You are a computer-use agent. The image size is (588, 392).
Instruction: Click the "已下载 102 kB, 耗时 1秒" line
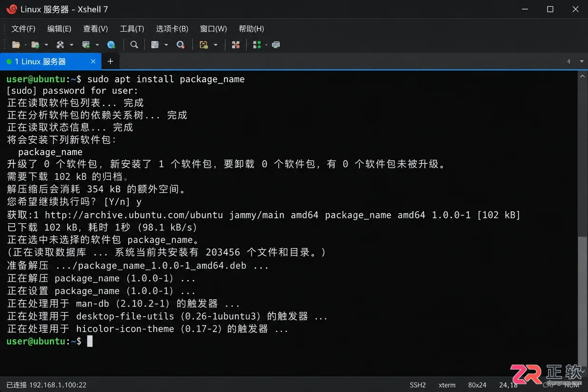102,227
